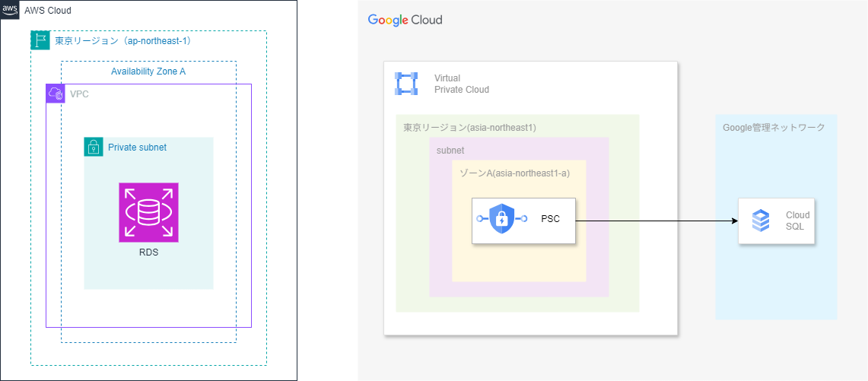Screen dimensions: 868x381
Task: Select the Virtual Private Cloud icon
Action: pos(406,83)
